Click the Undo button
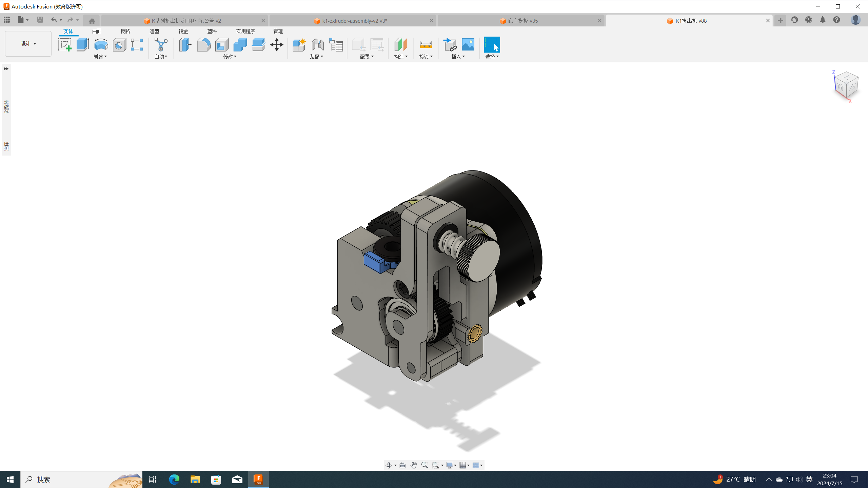This screenshot has width=868, height=488. [53, 20]
